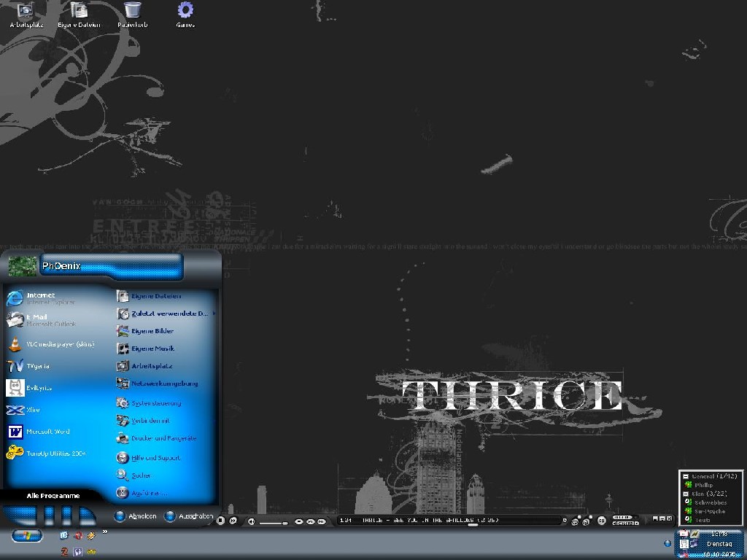
Task: Click the speaker mute icon in player
Action: pos(251,521)
